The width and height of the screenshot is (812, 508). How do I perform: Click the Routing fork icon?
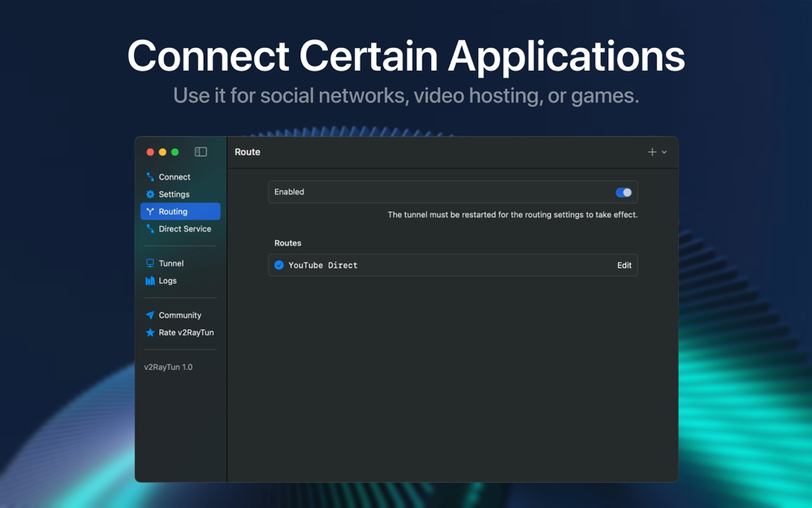pos(150,211)
